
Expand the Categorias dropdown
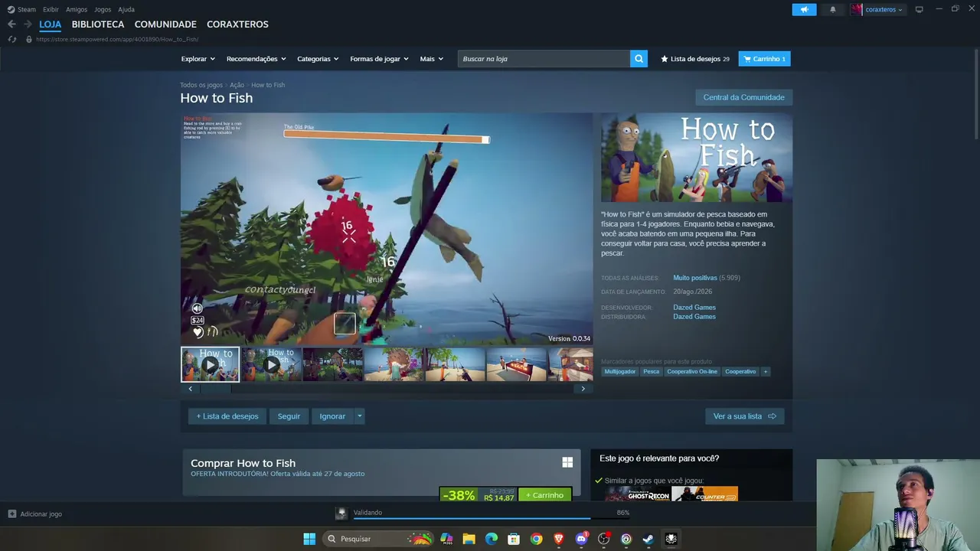tap(318, 59)
